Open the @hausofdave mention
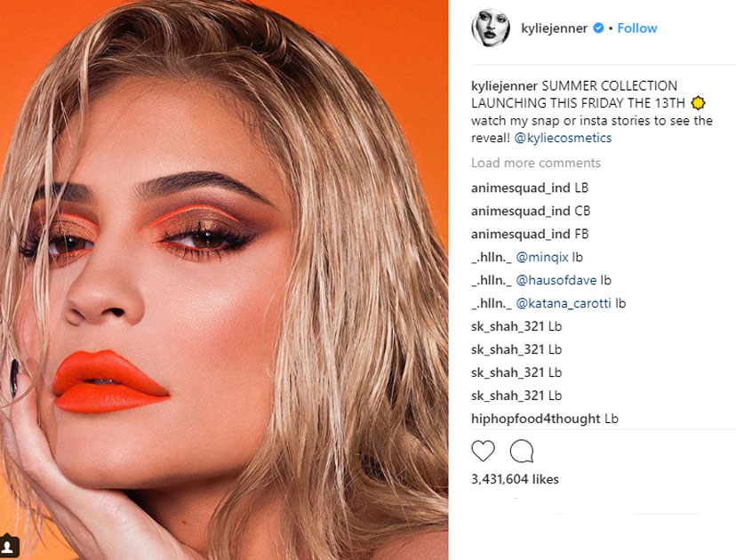Image resolution: width=736 pixels, height=560 pixels. (x=556, y=280)
